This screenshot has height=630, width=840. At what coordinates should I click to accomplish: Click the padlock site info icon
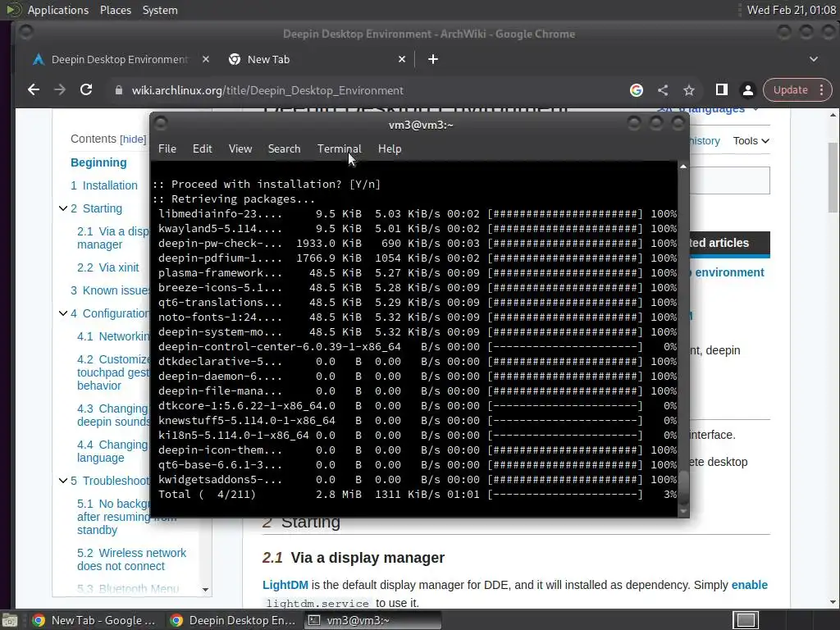[x=119, y=90]
